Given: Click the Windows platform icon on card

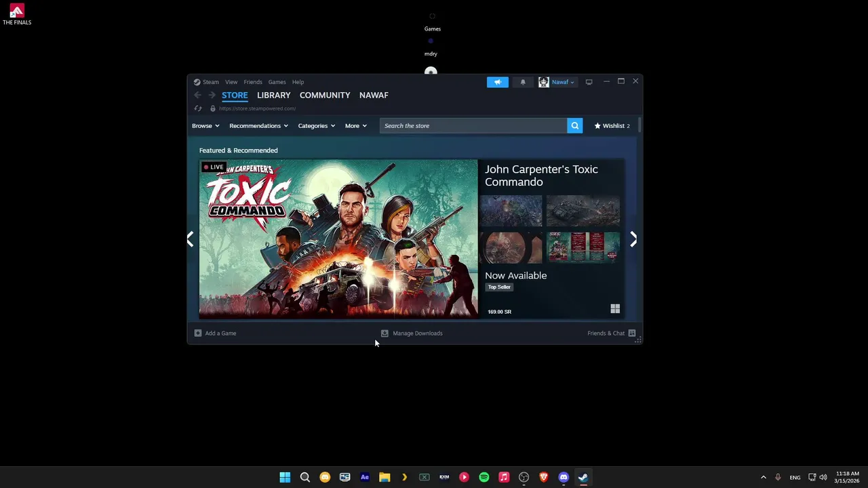Looking at the screenshot, I should (615, 309).
